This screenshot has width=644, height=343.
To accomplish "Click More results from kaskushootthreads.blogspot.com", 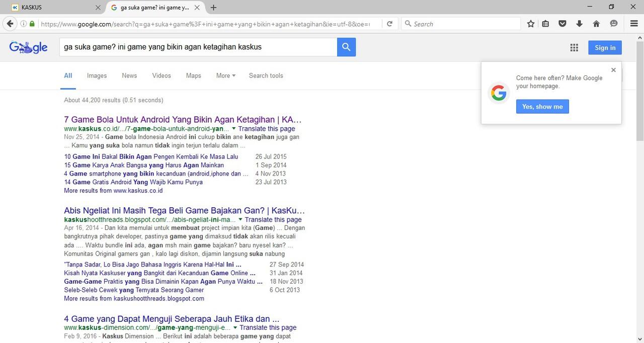I will click(x=134, y=298).
